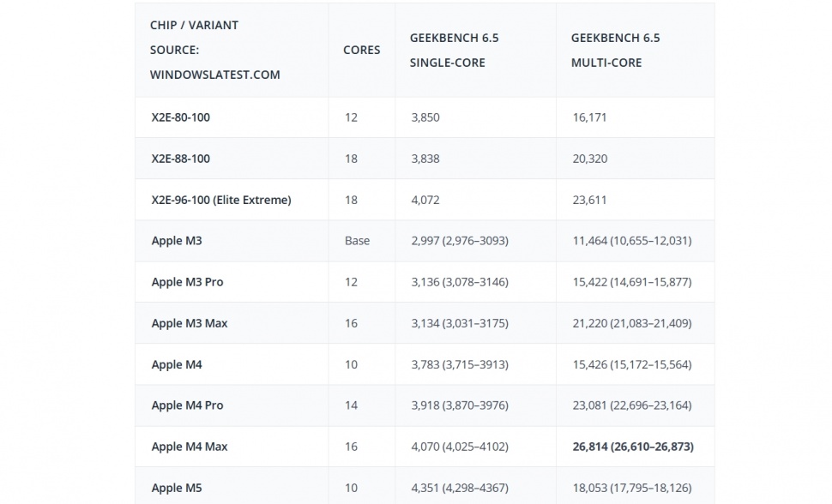Image resolution: width=832 pixels, height=504 pixels.
Task: Select the Apple M4 Pro label
Action: [x=189, y=405]
